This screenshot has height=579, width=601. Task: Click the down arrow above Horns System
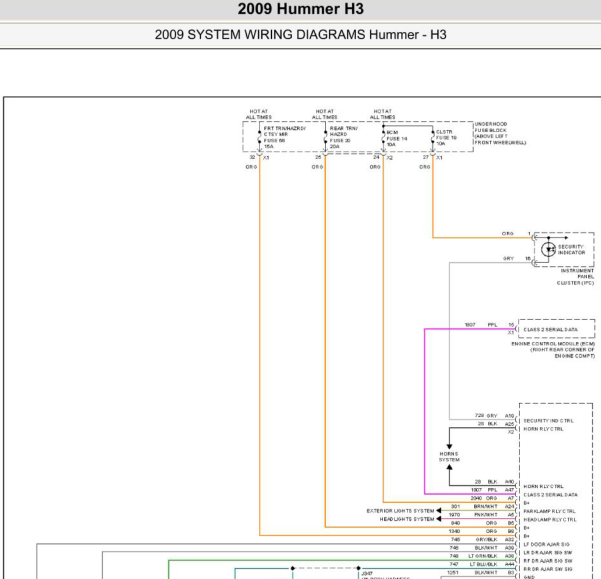coord(449,446)
